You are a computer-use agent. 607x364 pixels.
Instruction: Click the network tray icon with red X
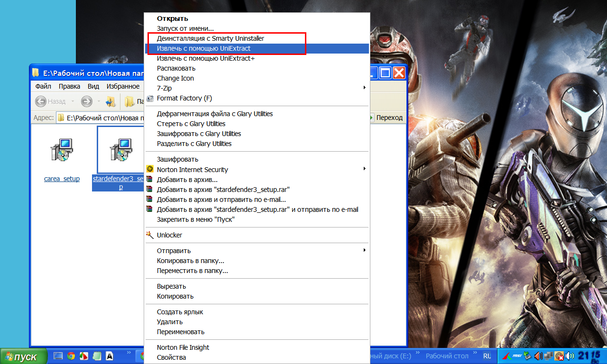[x=560, y=356]
